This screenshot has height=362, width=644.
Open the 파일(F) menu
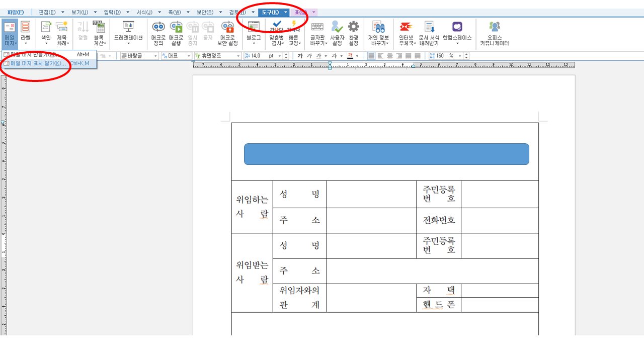16,12
